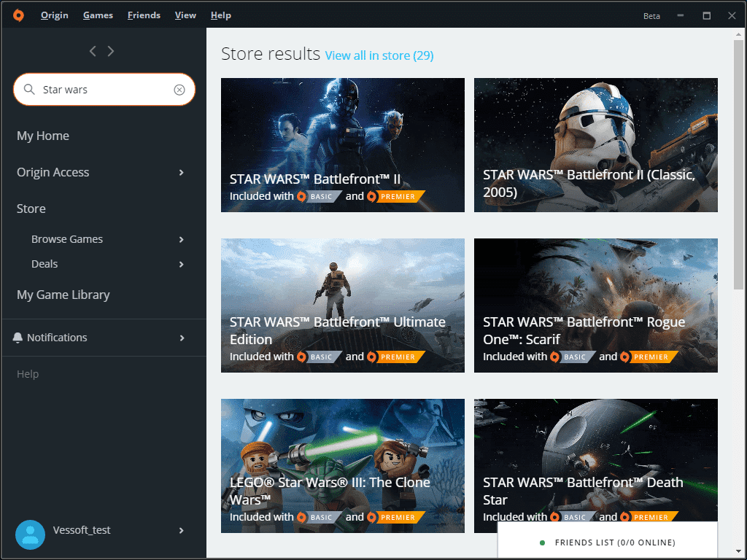Click Premier badge on Ultimate Edition card
This screenshot has width=747, height=560.
click(x=395, y=357)
